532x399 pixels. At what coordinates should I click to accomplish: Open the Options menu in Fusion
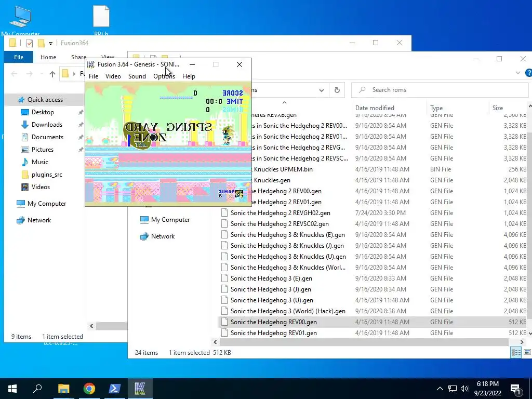coord(164,76)
